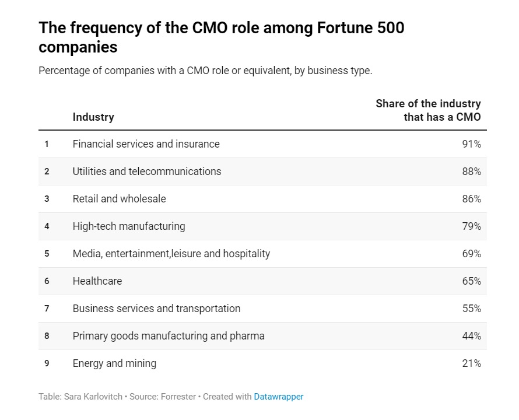Select the Financial services and insurance row
Screen dimensions: 519x420
tap(146, 144)
